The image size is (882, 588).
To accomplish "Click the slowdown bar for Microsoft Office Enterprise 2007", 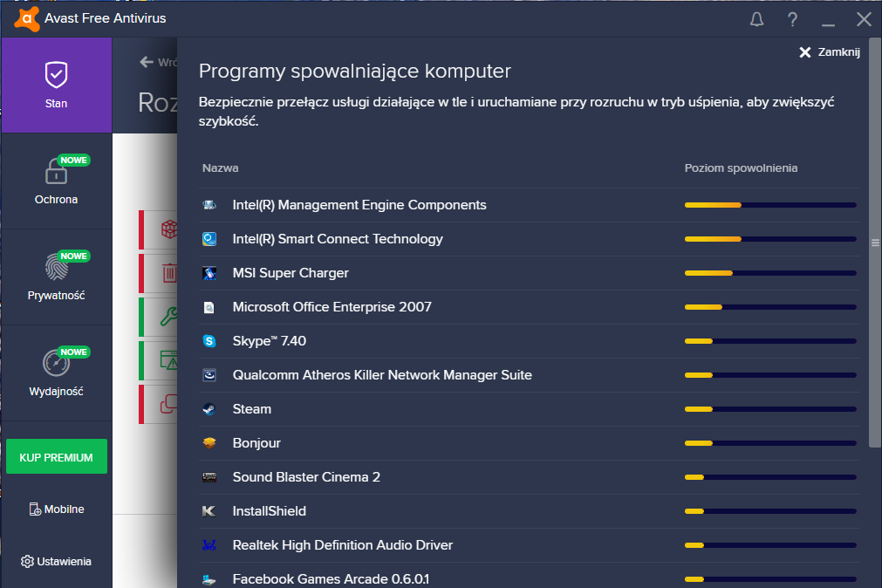I will tap(770, 307).
